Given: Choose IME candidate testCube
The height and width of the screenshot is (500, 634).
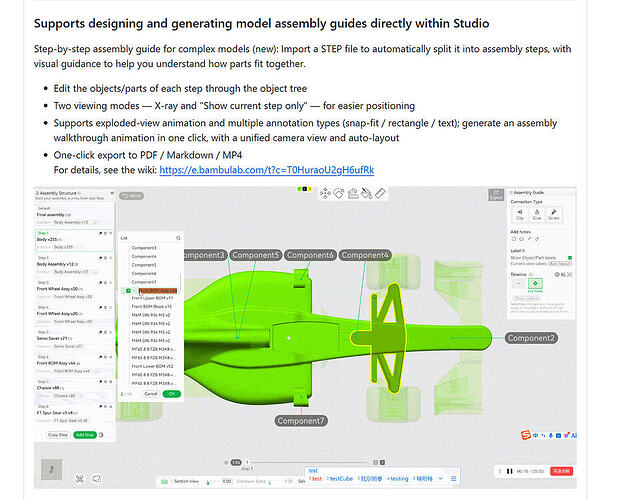Looking at the screenshot, I should tap(340, 479).
